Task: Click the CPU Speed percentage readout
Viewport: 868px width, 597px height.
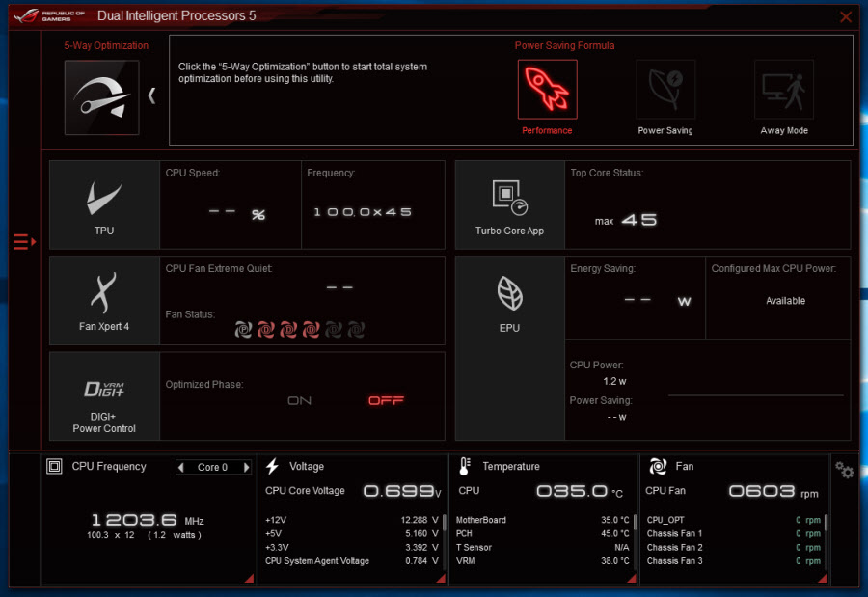Action: click(x=236, y=213)
